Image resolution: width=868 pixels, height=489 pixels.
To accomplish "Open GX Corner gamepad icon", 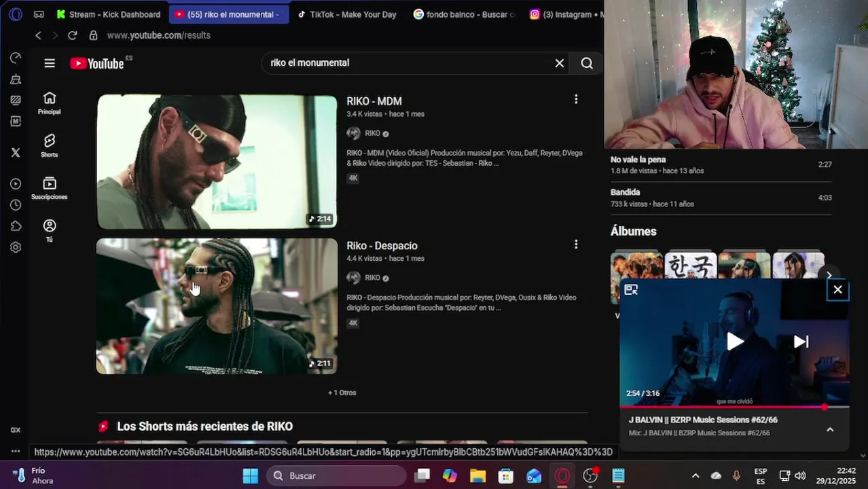I will (x=39, y=14).
